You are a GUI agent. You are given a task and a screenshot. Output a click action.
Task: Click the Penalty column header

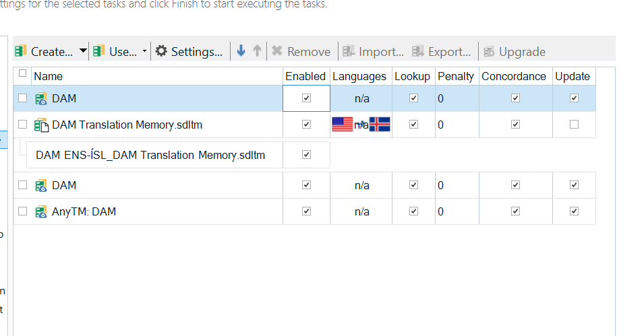(x=456, y=77)
